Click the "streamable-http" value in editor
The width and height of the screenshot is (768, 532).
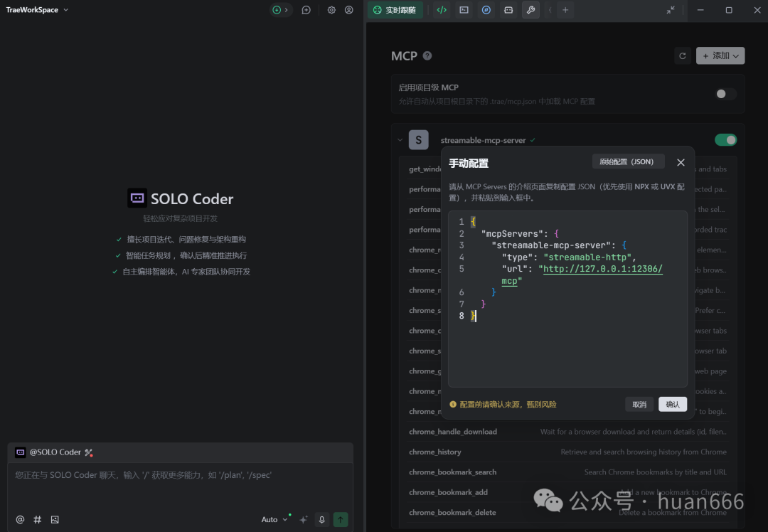coord(587,257)
